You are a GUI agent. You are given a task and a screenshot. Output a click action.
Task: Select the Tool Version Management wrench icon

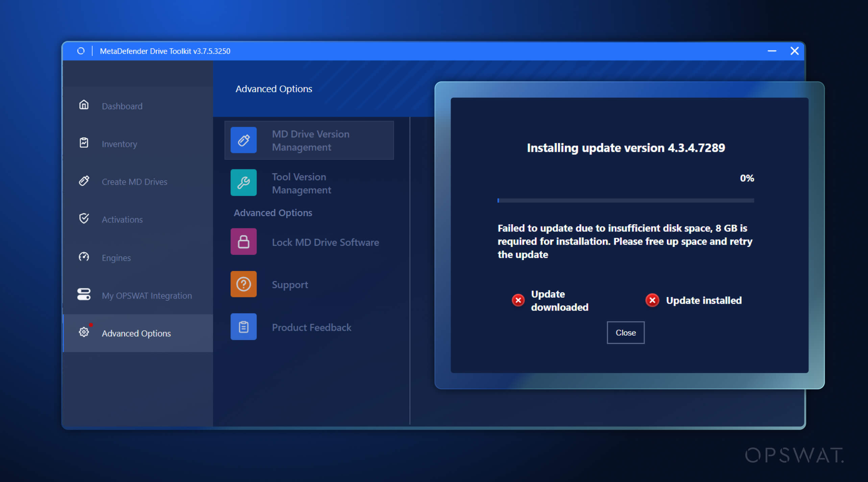tap(243, 183)
